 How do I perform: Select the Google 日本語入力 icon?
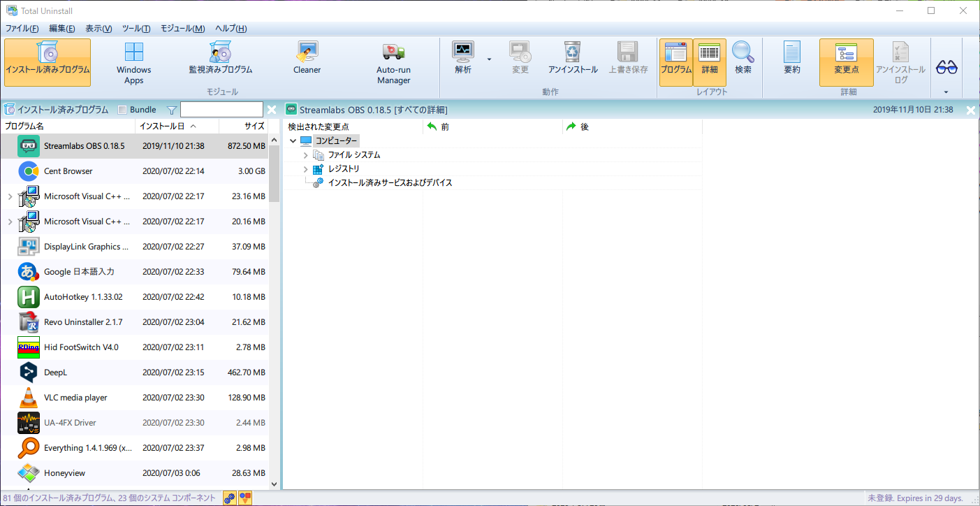coord(28,272)
